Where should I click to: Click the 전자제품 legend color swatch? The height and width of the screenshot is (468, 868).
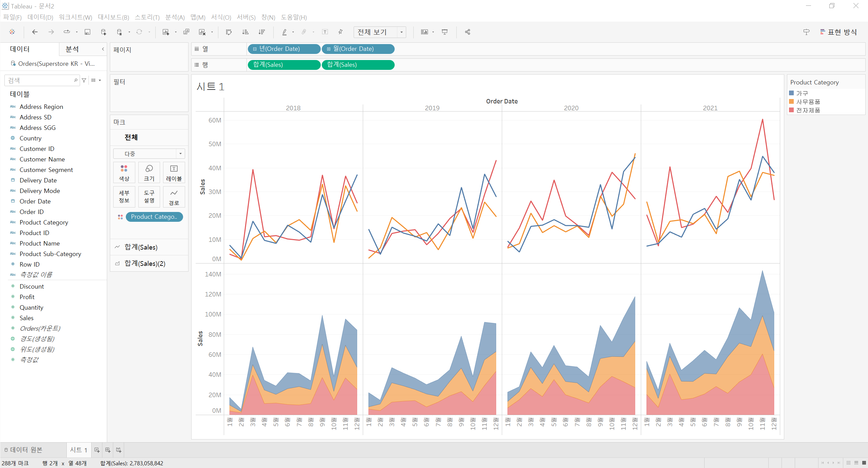tap(791, 110)
